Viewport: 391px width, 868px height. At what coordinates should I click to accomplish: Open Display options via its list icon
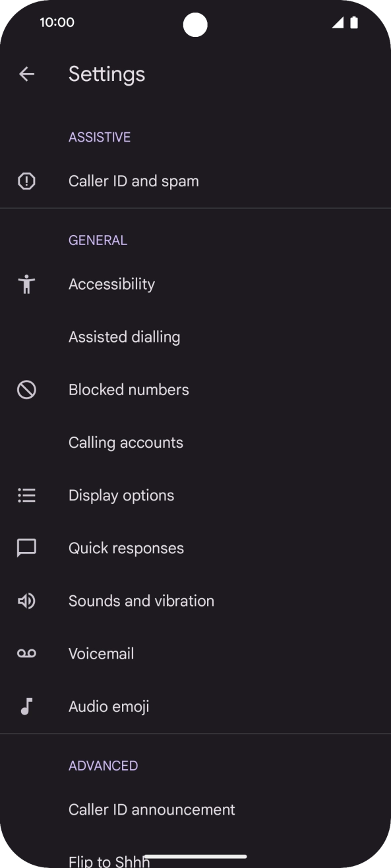[26, 495]
